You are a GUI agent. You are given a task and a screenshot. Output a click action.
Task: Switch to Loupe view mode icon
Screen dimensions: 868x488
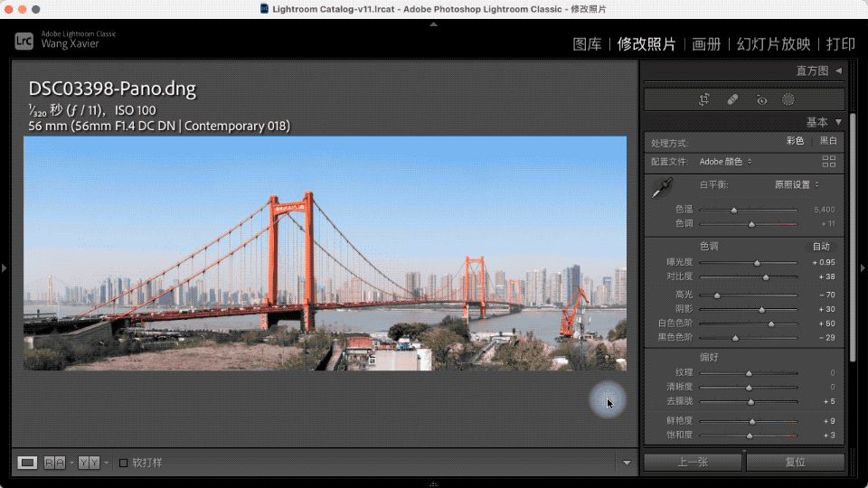28,463
